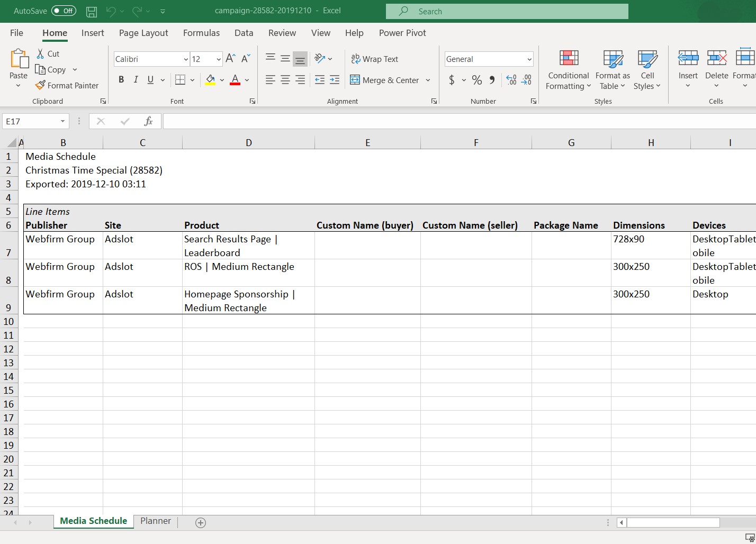Click the Percent Style icon
This screenshot has width=756, height=544.
pyautogui.click(x=477, y=80)
